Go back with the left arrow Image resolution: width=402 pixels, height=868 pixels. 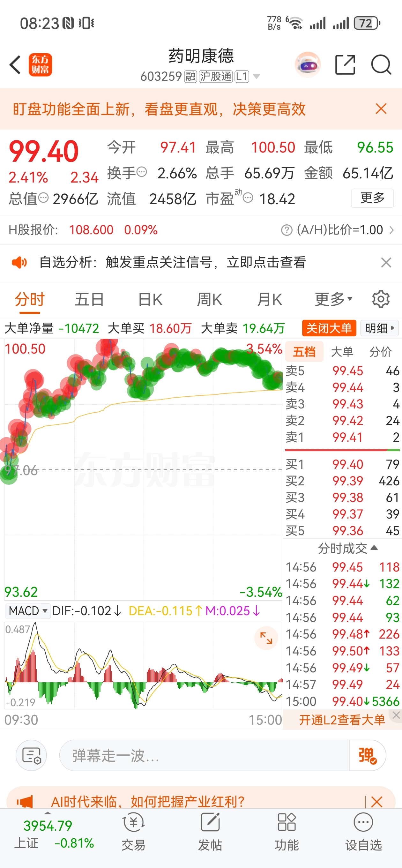tap(15, 65)
